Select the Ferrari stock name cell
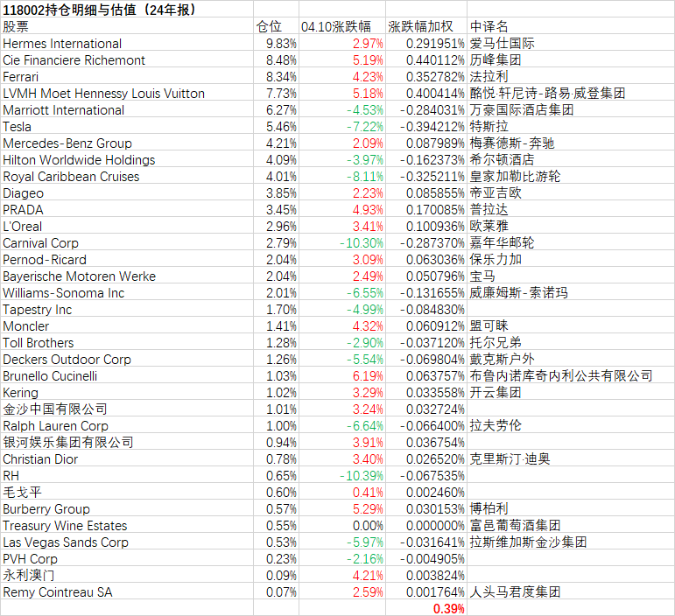This screenshot has height=616, width=675. (127, 76)
